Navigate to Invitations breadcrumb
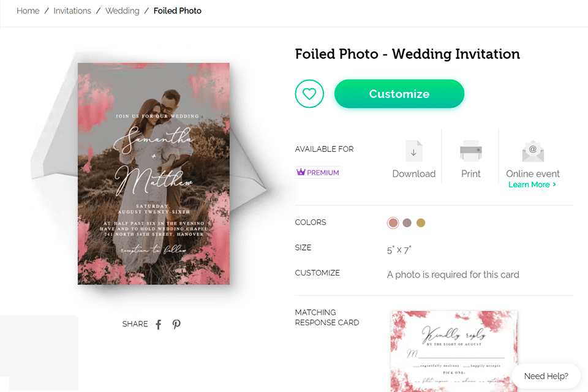This screenshot has width=588, height=392. click(72, 11)
